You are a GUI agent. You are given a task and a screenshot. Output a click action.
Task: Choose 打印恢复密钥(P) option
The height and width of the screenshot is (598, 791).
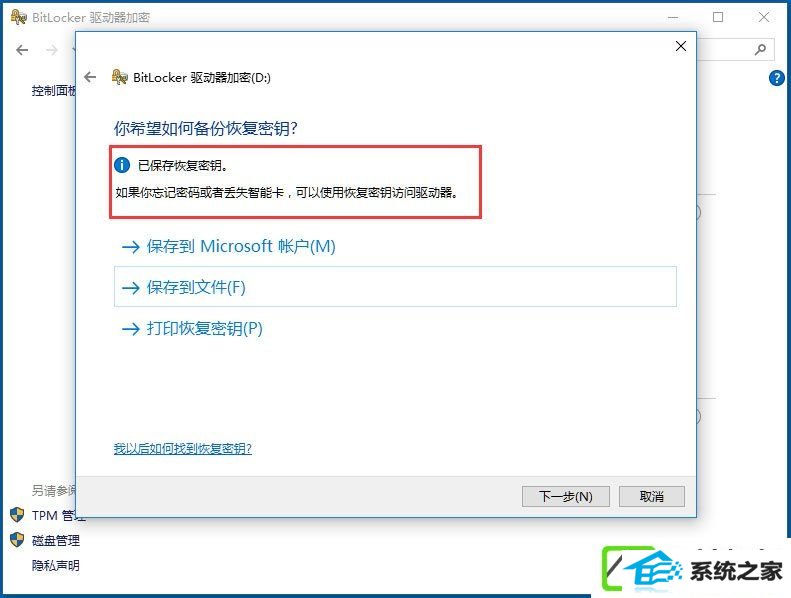point(192,329)
